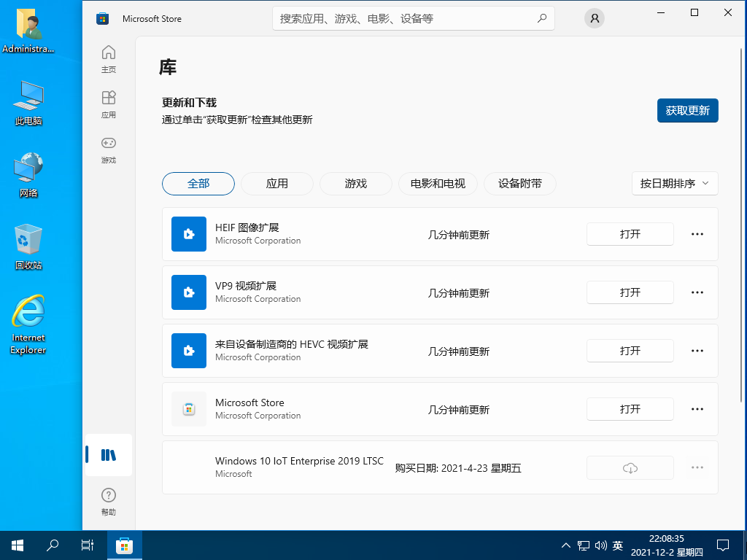
Task: Click 打开 for Microsoft Store
Action: coord(630,409)
